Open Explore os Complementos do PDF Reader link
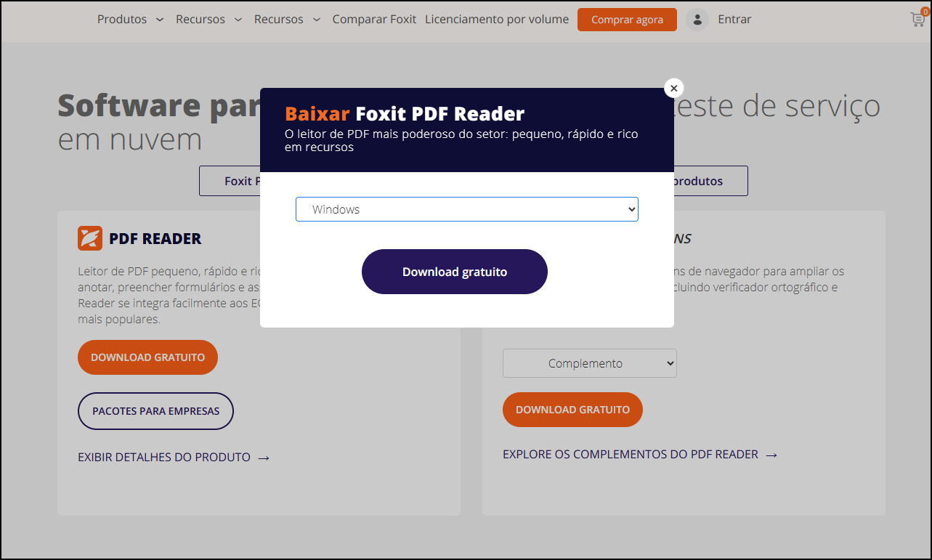The height and width of the screenshot is (560, 932). 630,455
